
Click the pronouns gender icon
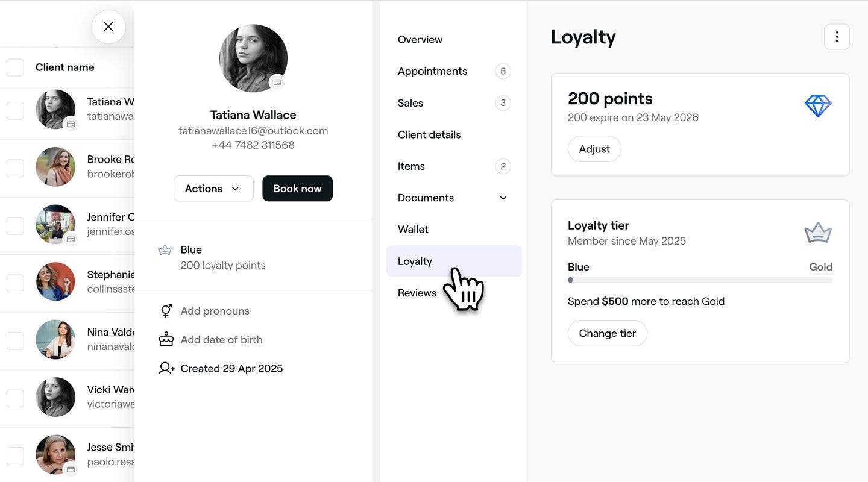click(x=166, y=311)
